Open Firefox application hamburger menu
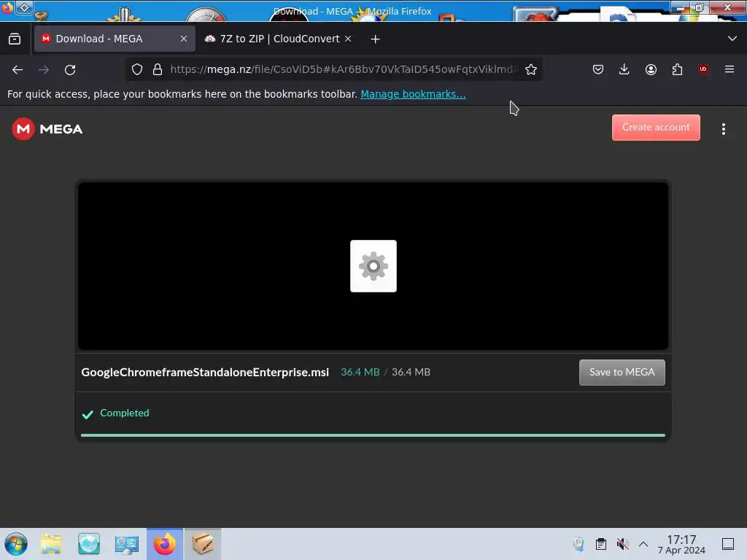Screen dimensions: 747x560 point(729,69)
